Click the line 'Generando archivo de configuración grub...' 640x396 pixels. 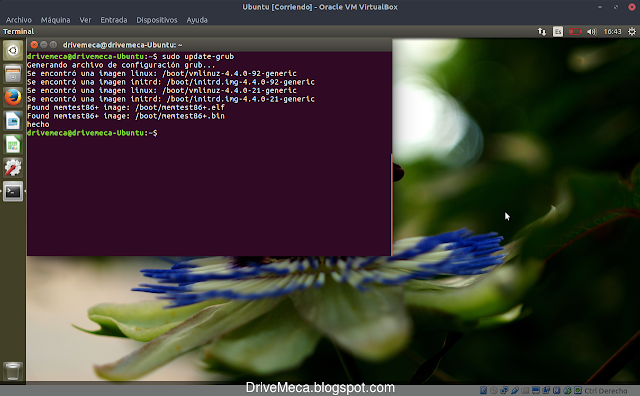pyautogui.click(x=121, y=65)
